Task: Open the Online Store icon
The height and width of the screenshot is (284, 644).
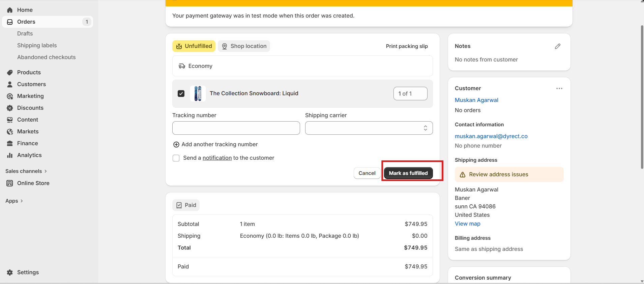Action: tap(10, 183)
